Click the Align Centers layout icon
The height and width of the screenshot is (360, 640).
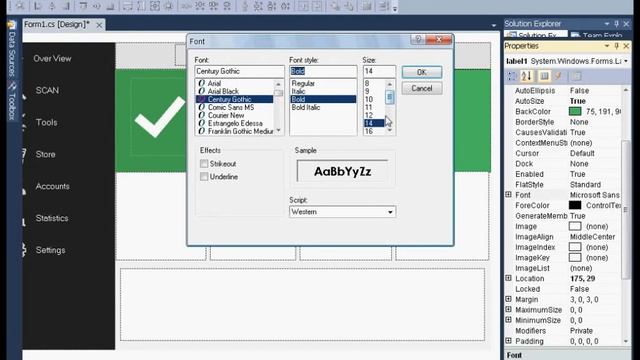click(52, 6)
